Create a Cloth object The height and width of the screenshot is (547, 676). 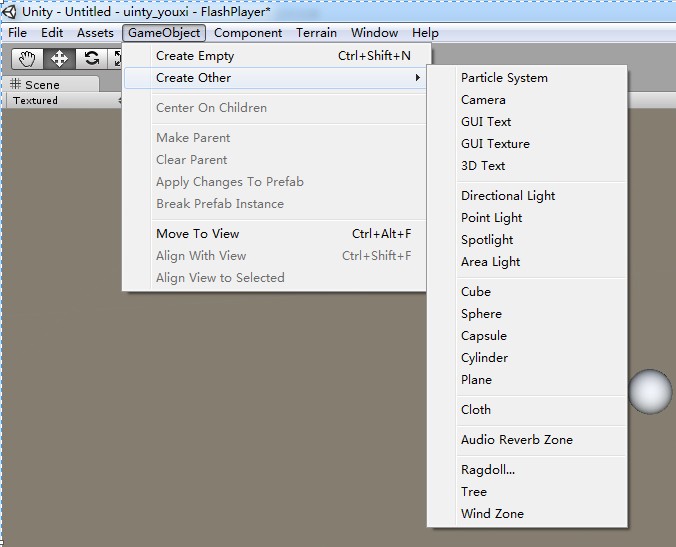tap(527, 410)
